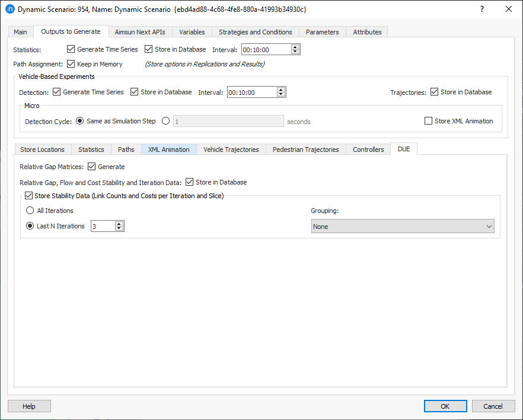Image resolution: width=523 pixels, height=420 pixels.
Task: Open the Help button
Action: click(x=29, y=406)
